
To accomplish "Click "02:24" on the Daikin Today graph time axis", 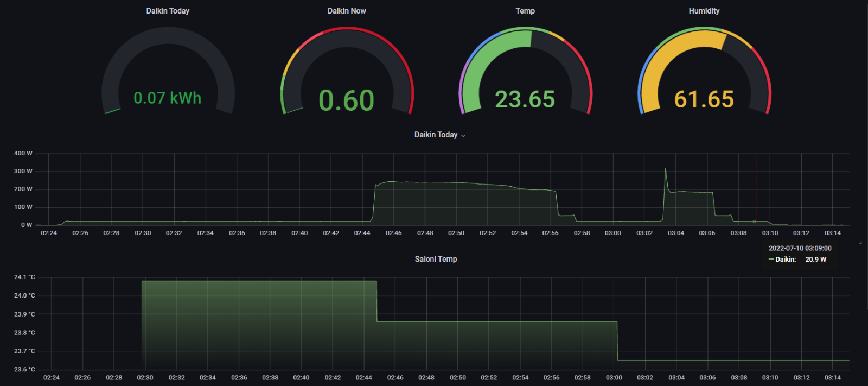I will [49, 233].
